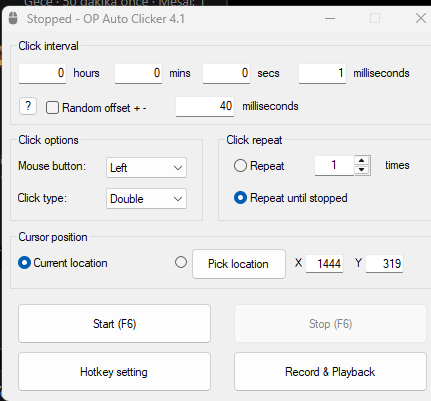Enable the Random offset checkbox
Screen dimensions: 431x401
52,108
